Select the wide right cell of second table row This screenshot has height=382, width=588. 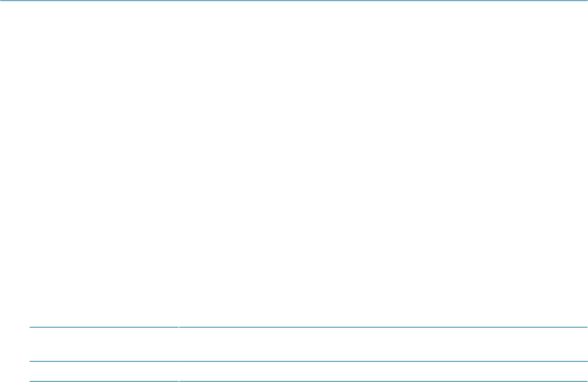[383, 371]
